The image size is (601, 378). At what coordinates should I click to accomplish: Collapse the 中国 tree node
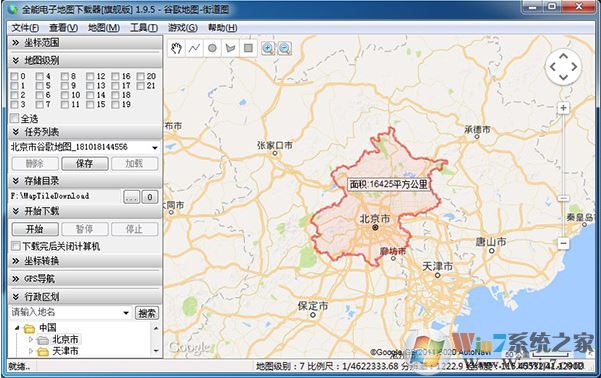17,328
